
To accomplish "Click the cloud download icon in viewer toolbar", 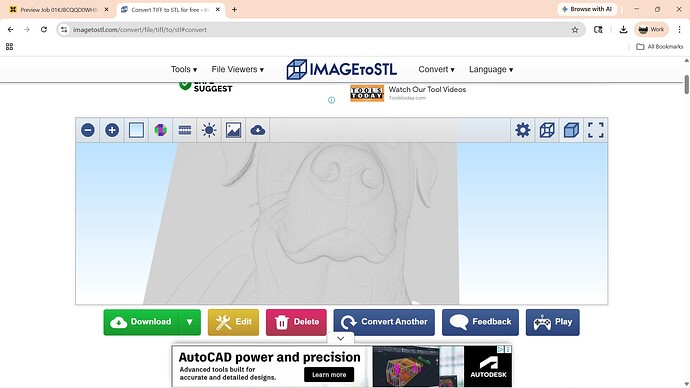I will (x=258, y=130).
